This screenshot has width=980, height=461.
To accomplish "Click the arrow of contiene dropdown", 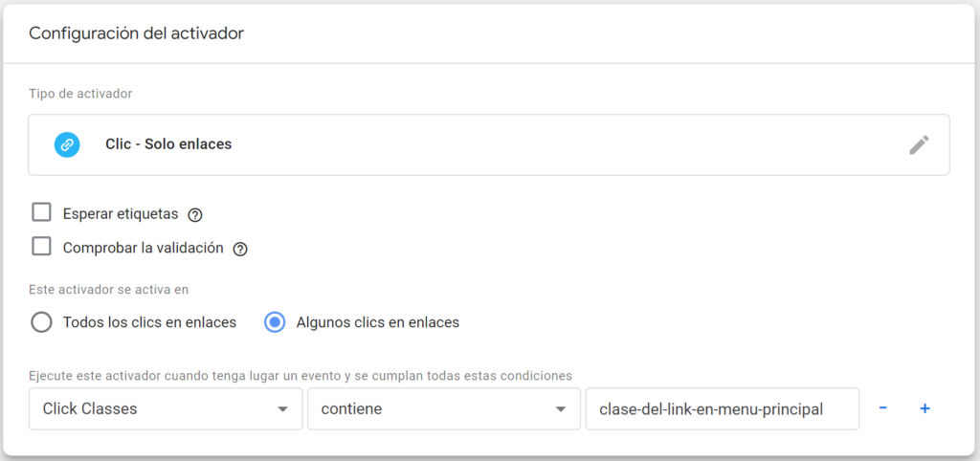I will (561, 409).
